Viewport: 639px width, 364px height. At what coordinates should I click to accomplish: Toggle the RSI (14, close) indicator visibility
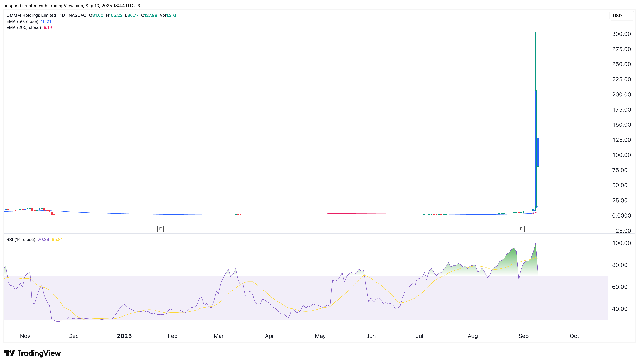pyautogui.click(x=21, y=239)
